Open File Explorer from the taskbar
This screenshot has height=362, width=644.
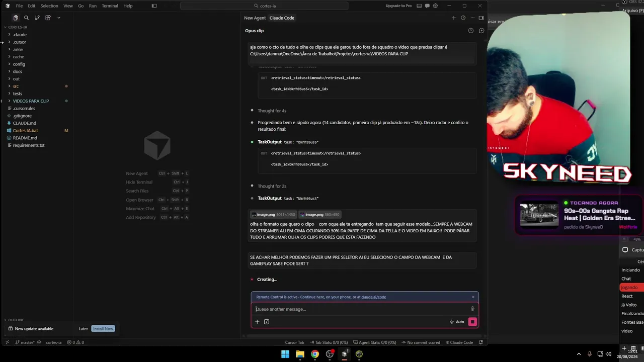coord(300,354)
